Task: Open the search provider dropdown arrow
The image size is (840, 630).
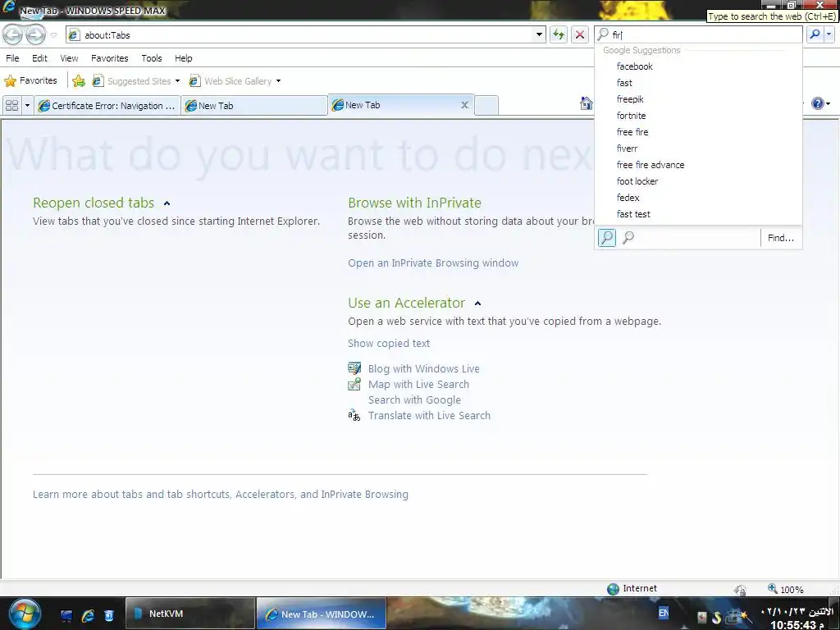Action: click(x=829, y=34)
